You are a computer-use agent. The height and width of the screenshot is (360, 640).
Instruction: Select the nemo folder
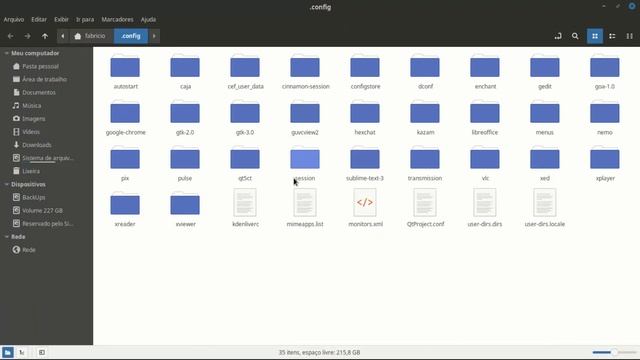[x=605, y=118]
